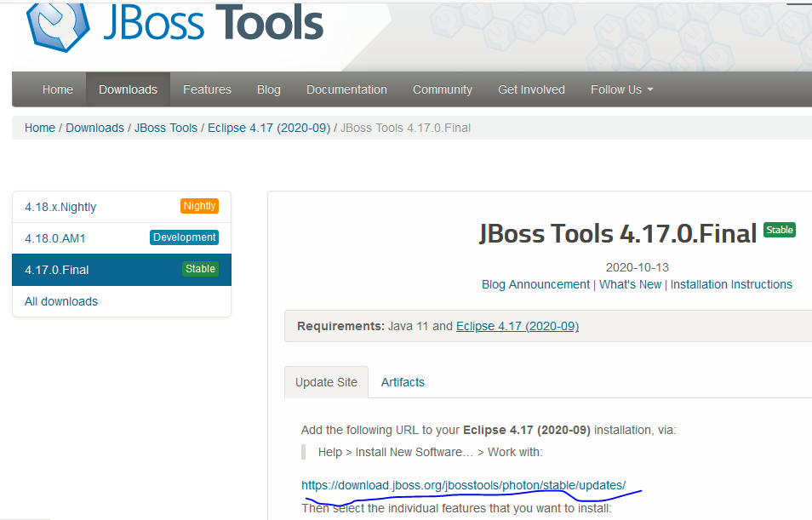This screenshot has height=520, width=812.
Task: Click the Development badge
Action: [185, 237]
